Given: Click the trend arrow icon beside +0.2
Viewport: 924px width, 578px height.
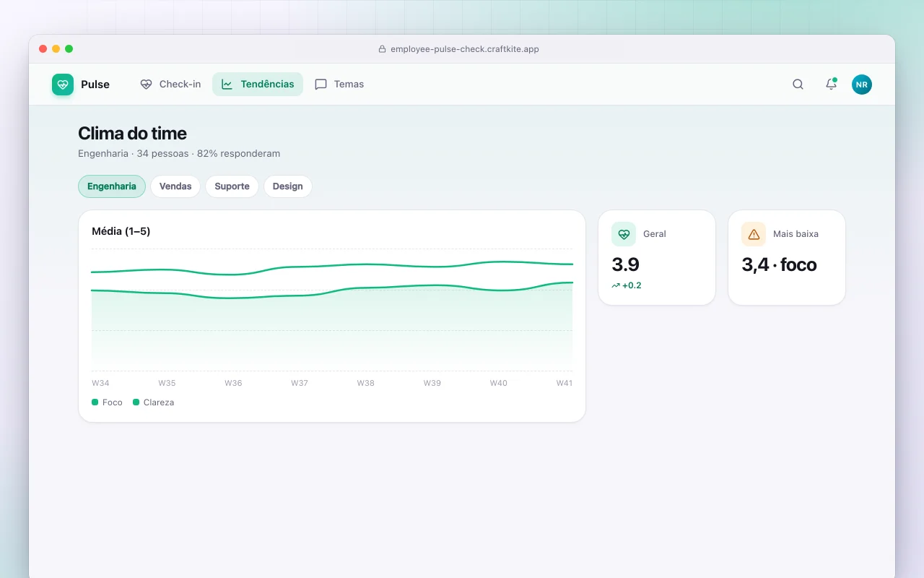Looking at the screenshot, I should 616,285.
